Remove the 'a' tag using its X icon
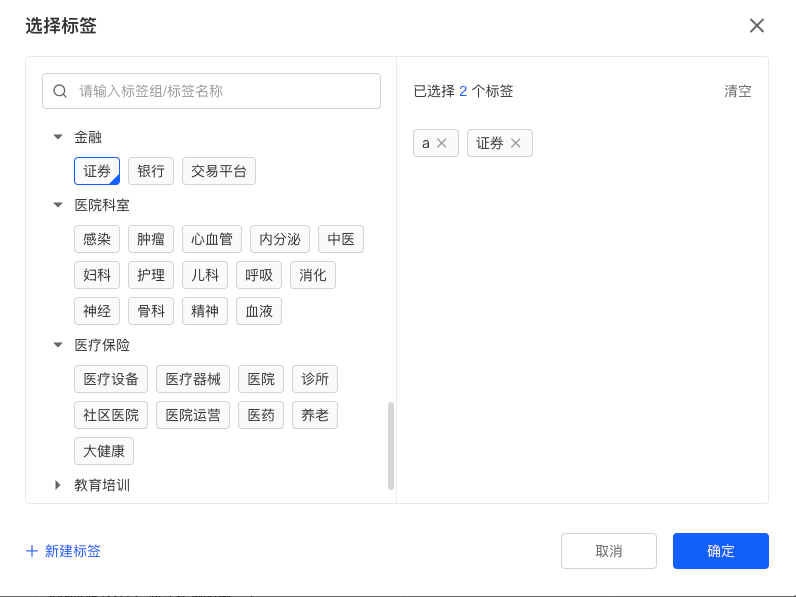This screenshot has height=597, width=796. coord(442,143)
